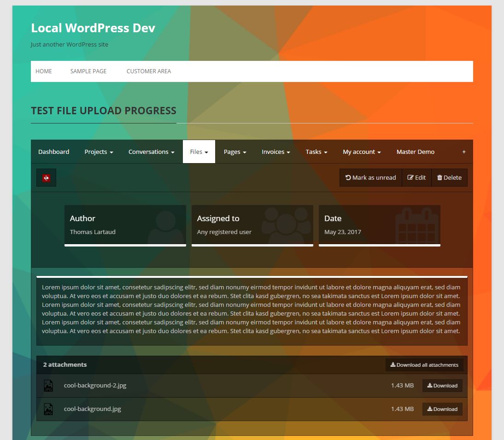Click the author name Thomas Lartaud
This screenshot has height=440, width=504.
point(93,232)
